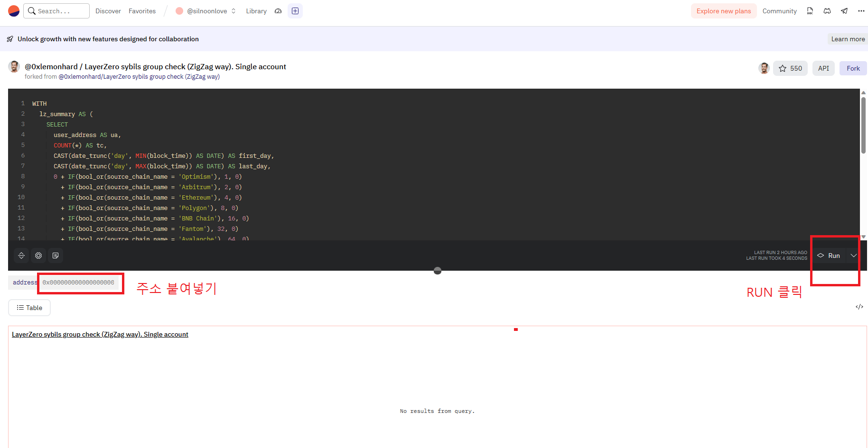Open the Favorites menu item
The image size is (868, 448).
tap(142, 11)
